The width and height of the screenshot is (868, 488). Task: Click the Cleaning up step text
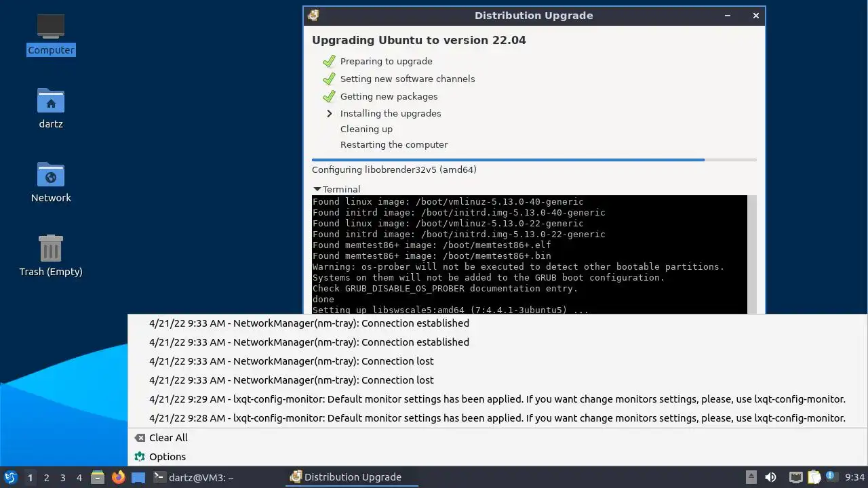[x=366, y=129]
